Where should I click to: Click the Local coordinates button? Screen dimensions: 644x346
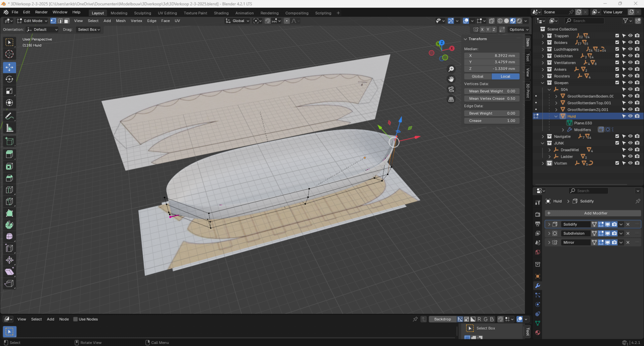506,76
